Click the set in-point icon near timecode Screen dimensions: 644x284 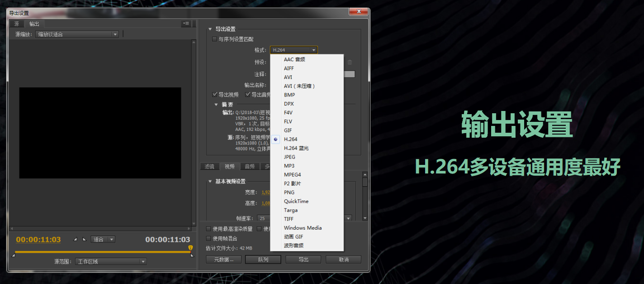(x=76, y=239)
